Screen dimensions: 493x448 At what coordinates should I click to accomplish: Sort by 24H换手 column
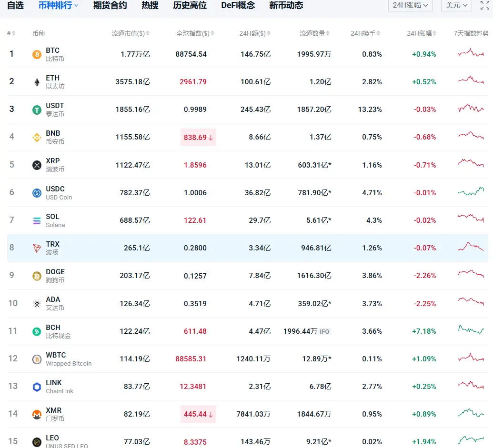click(x=365, y=33)
